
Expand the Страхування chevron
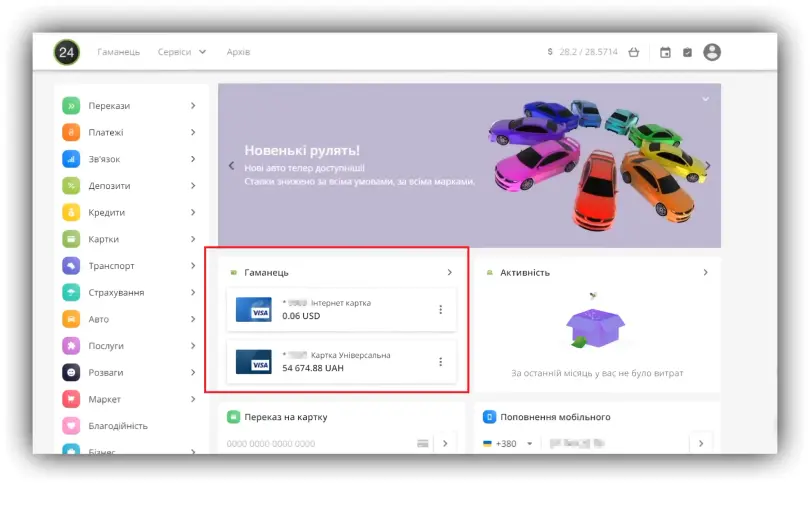[193, 293]
